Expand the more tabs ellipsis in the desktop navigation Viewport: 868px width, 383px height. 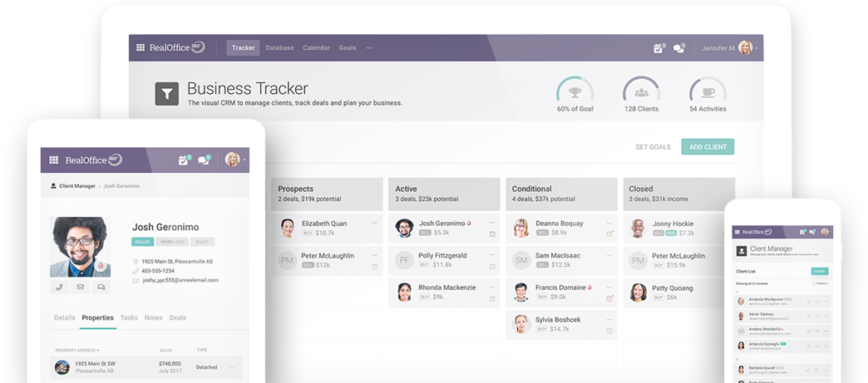[x=370, y=47]
